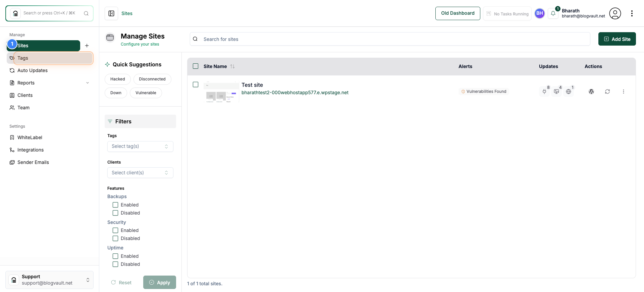Filter by Vulnerable suggestion
Screen dimensions: 644x292
tap(146, 93)
